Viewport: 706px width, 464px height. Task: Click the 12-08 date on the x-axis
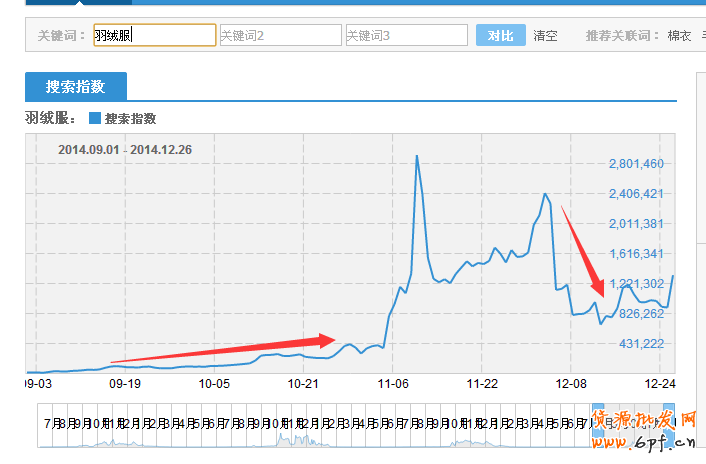[x=571, y=383]
